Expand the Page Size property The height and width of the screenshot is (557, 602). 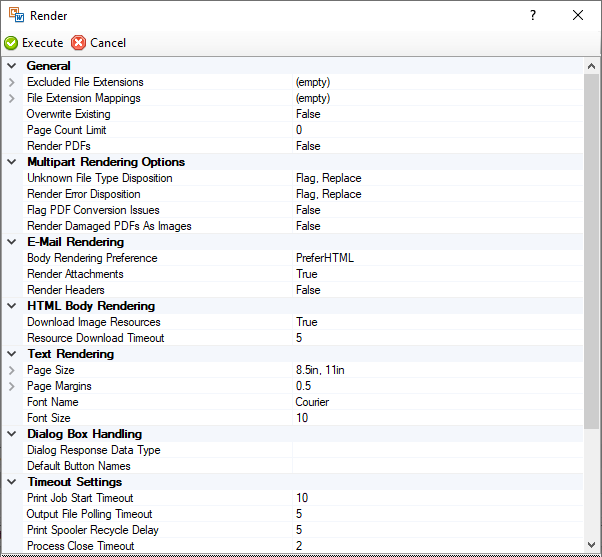tap(11, 370)
